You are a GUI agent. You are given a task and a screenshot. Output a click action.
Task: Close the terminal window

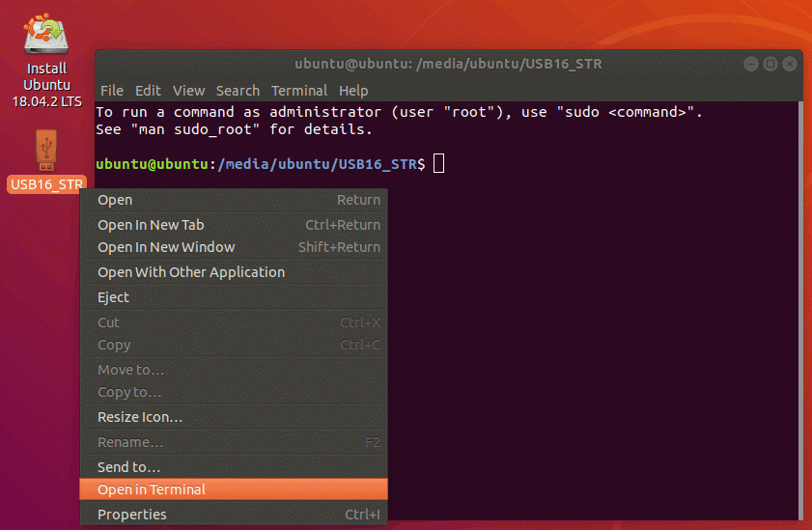pyautogui.click(x=789, y=64)
